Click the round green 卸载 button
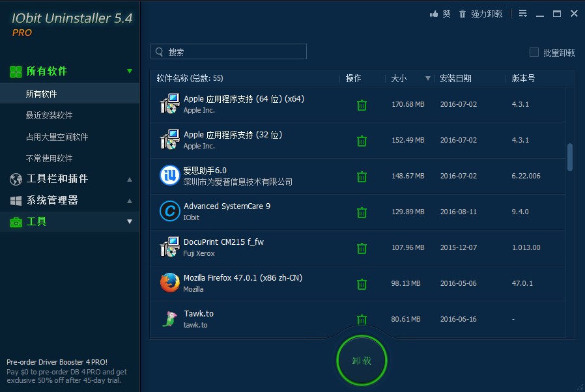This screenshot has width=585, height=392. (x=362, y=360)
